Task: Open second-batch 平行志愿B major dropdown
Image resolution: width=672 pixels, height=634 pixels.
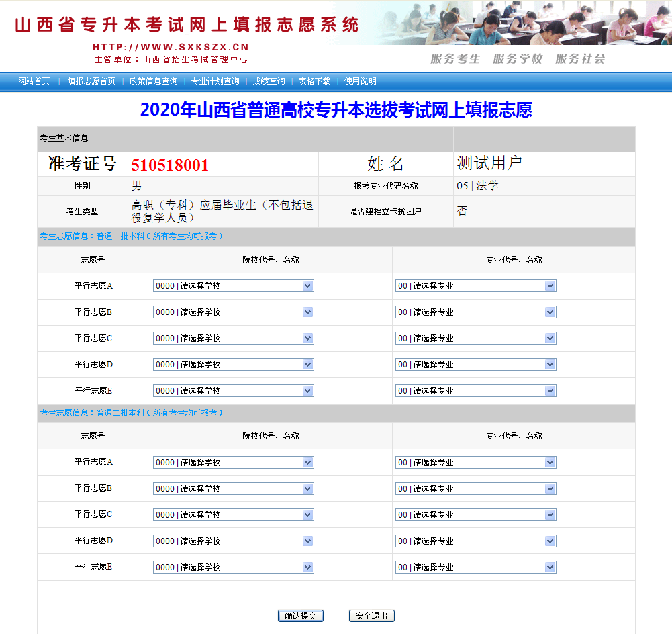Action: 475,489
